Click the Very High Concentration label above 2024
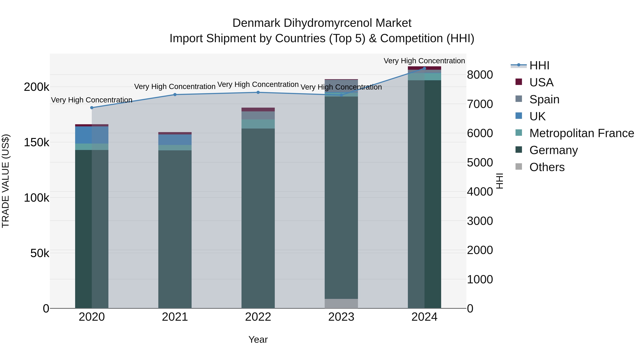 point(425,61)
